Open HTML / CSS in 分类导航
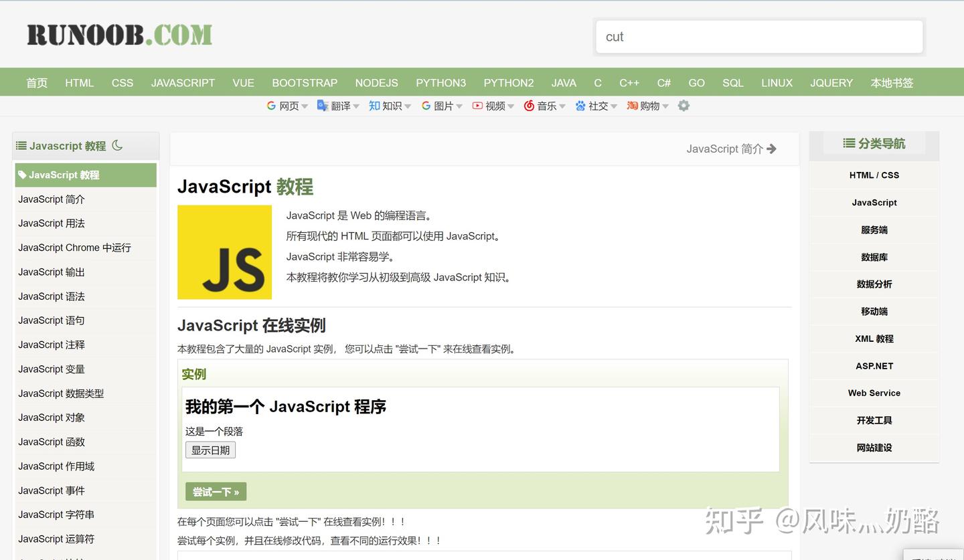The width and height of the screenshot is (964, 560). [874, 175]
